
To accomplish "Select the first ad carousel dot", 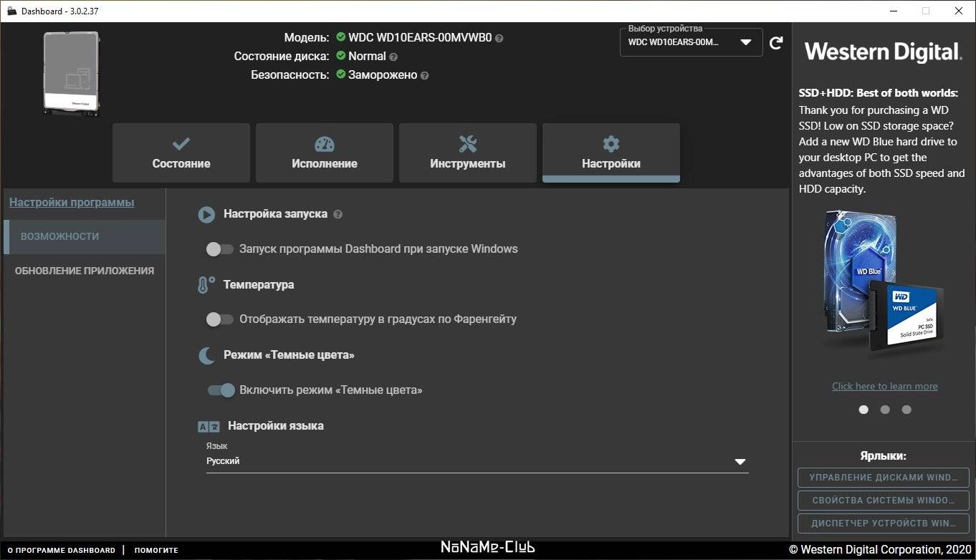I will click(x=863, y=410).
